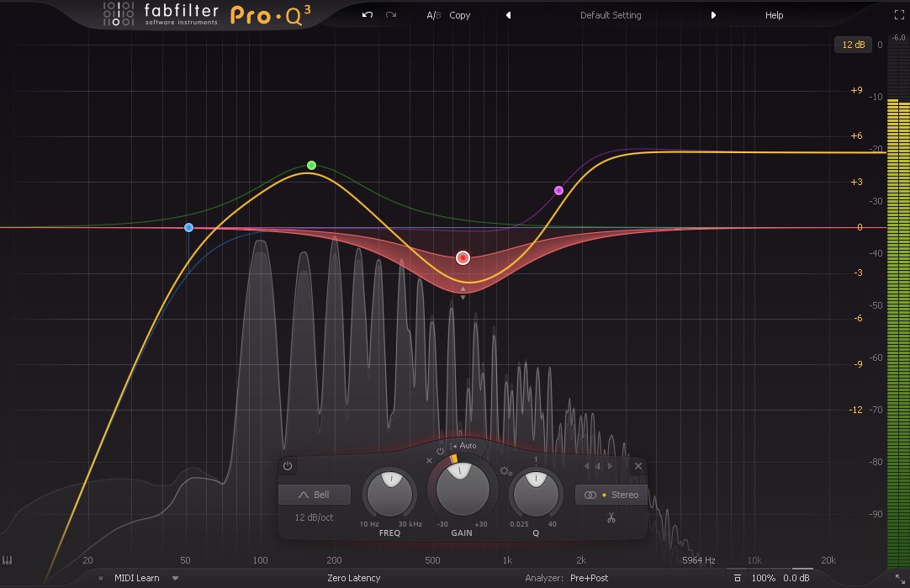910x588 pixels.
Task: Click the undo arrow icon
Action: tap(368, 15)
